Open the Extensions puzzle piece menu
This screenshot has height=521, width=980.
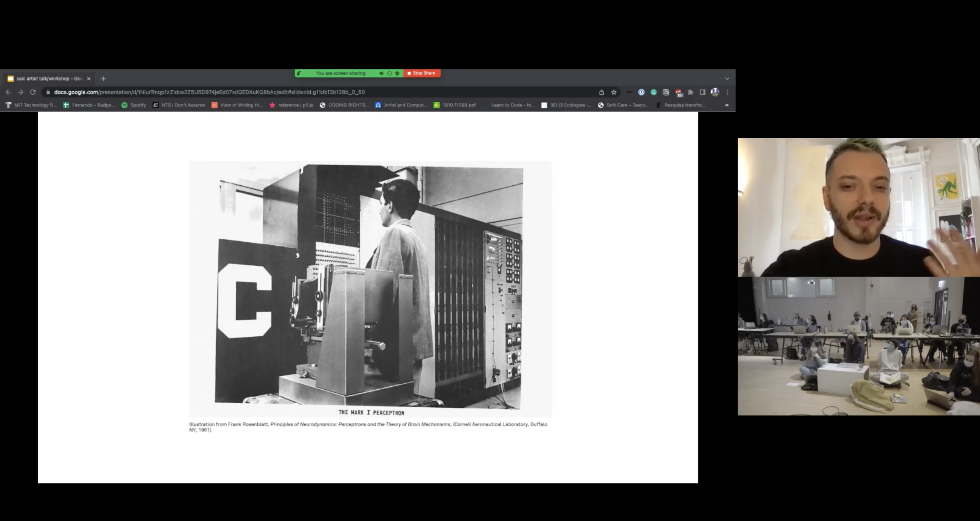(x=690, y=92)
